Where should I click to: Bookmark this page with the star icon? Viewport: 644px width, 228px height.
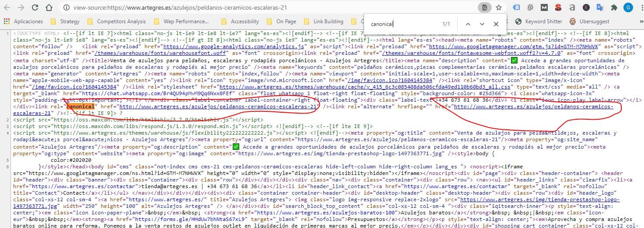pos(498,7)
